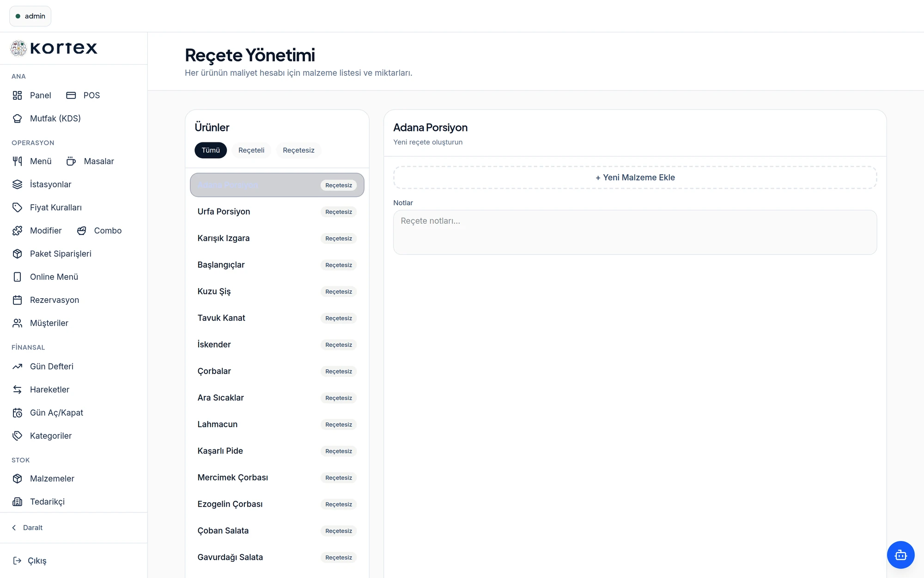Image resolution: width=924 pixels, height=578 pixels.
Task: Click the Müşteriler people icon
Action: 17,323
